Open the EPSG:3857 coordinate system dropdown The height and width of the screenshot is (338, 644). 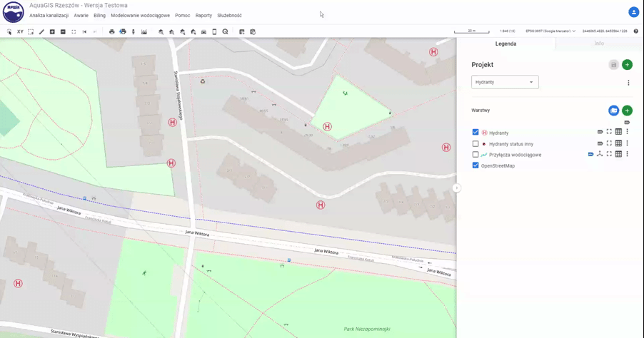click(x=550, y=31)
